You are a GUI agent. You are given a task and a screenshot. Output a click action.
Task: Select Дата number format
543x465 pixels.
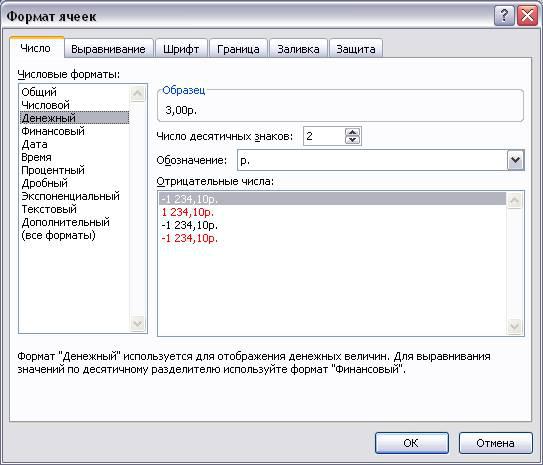[74, 144]
